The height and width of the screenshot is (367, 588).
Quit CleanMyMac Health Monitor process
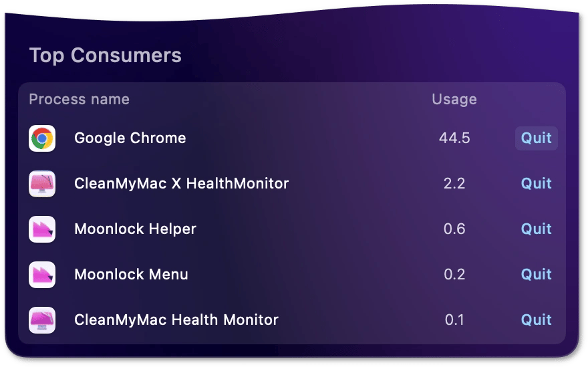coord(537,320)
